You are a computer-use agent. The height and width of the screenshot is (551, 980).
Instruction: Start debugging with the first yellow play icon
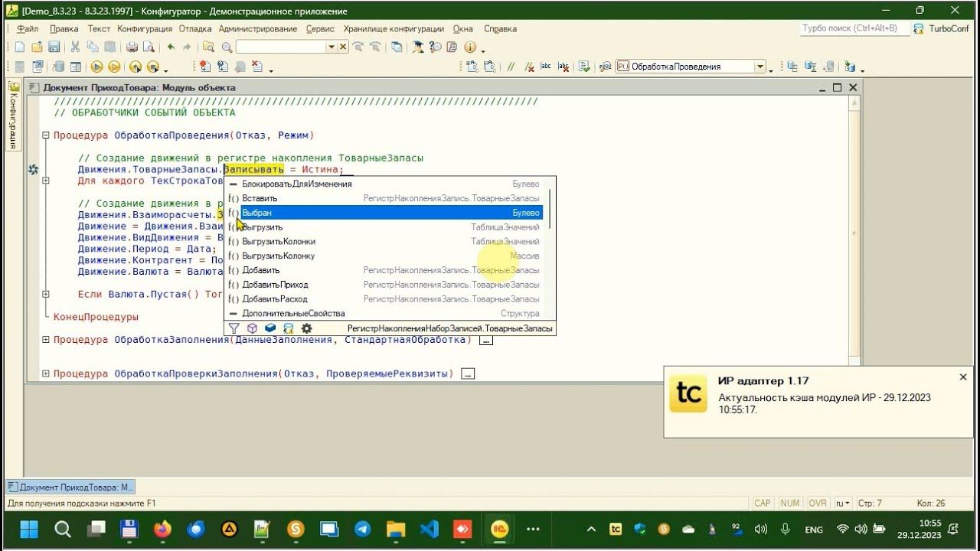pos(97,67)
